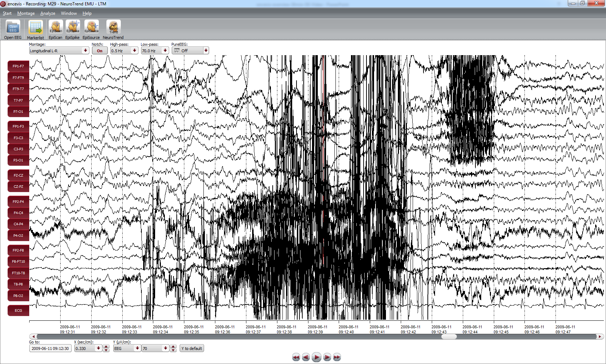Toggle the FP1-F7 channel label
Screen dimensions: 606x364
[x=18, y=66]
